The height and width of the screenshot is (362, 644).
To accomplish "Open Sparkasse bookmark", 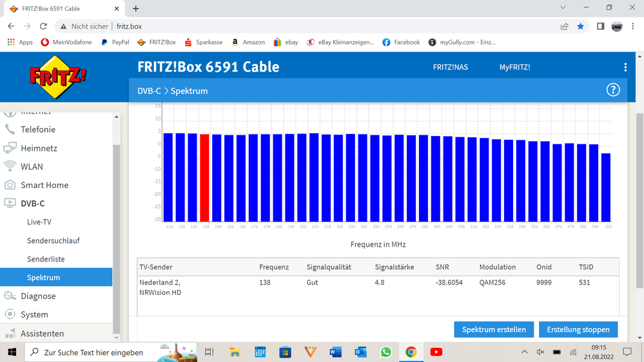I will [x=203, y=43].
